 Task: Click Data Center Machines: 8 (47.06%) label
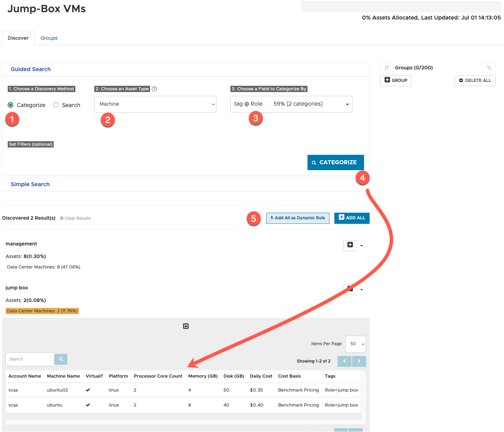pyautogui.click(x=44, y=267)
